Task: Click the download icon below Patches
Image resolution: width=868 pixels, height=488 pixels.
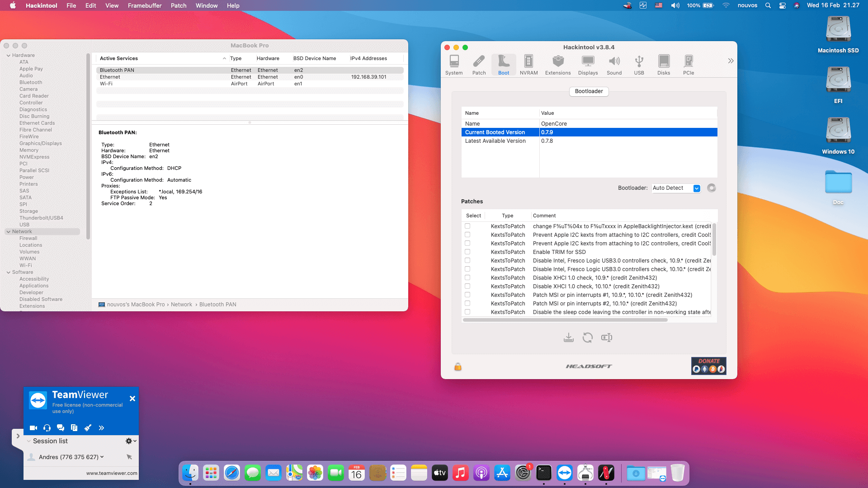Action: (569, 338)
